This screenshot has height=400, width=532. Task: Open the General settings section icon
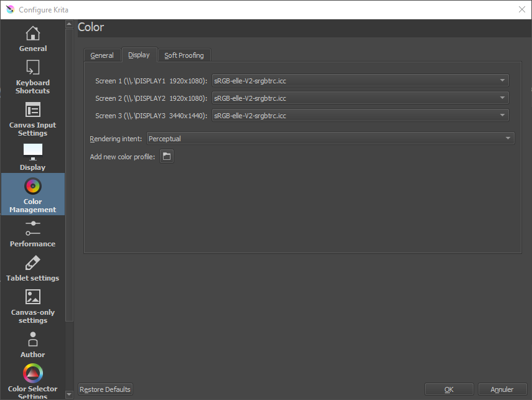click(x=32, y=34)
